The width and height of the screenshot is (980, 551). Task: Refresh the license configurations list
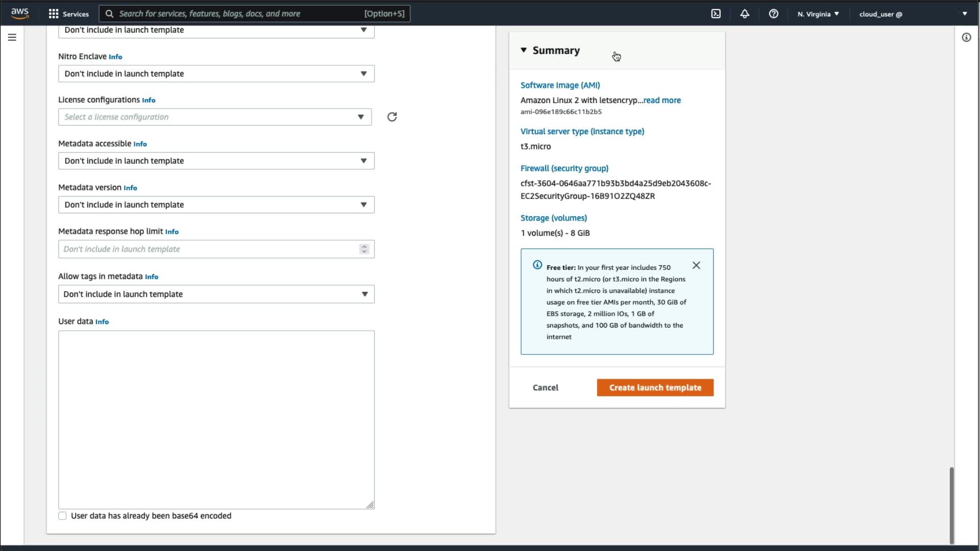(x=391, y=117)
